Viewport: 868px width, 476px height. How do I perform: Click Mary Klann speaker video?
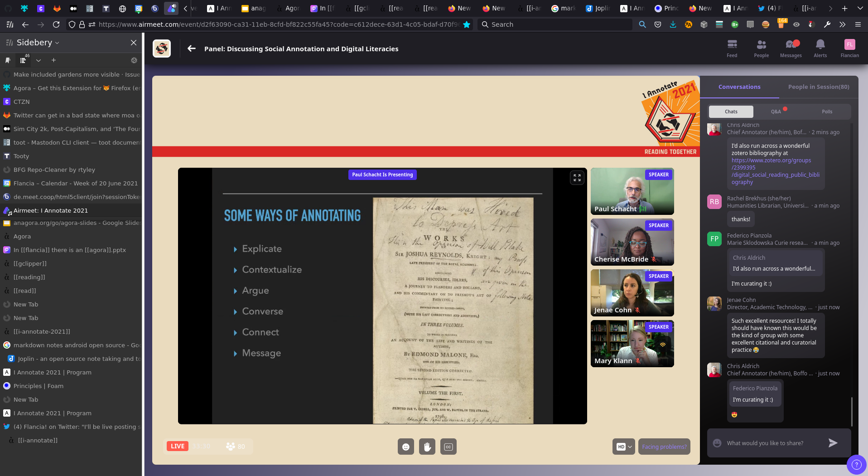point(632,344)
